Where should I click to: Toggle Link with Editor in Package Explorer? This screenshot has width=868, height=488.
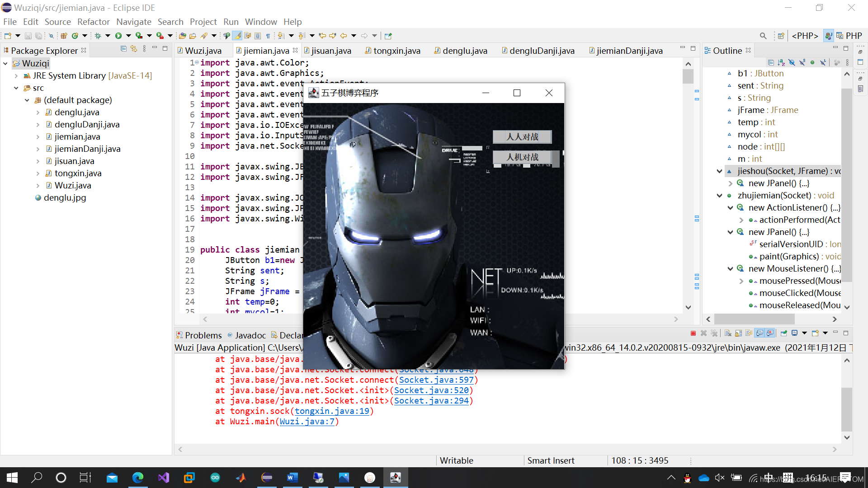click(134, 49)
